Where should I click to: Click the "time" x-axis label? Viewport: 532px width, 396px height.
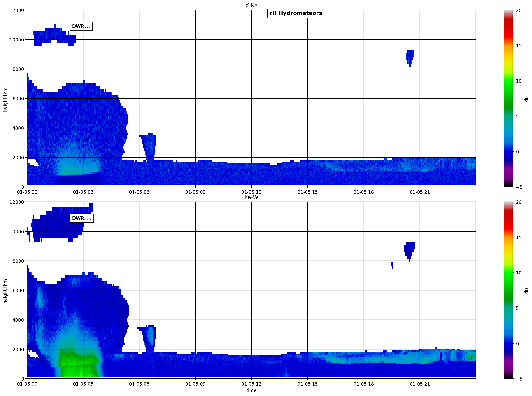251,390
